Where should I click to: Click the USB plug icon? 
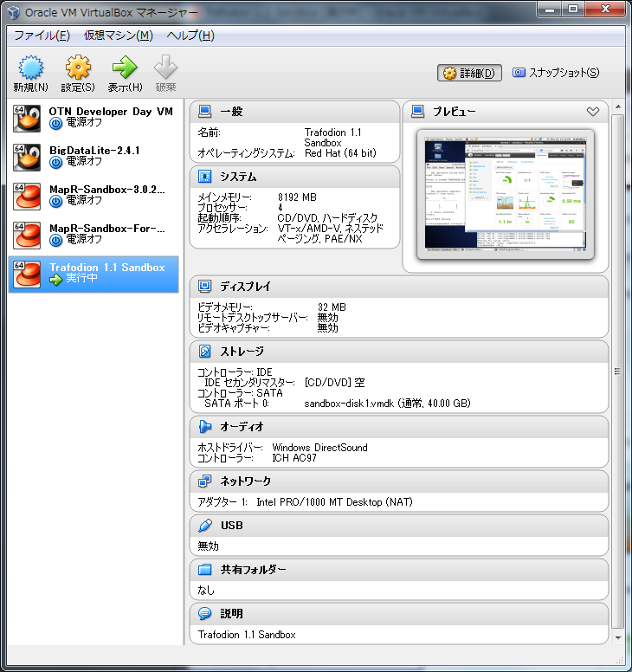coord(205,526)
